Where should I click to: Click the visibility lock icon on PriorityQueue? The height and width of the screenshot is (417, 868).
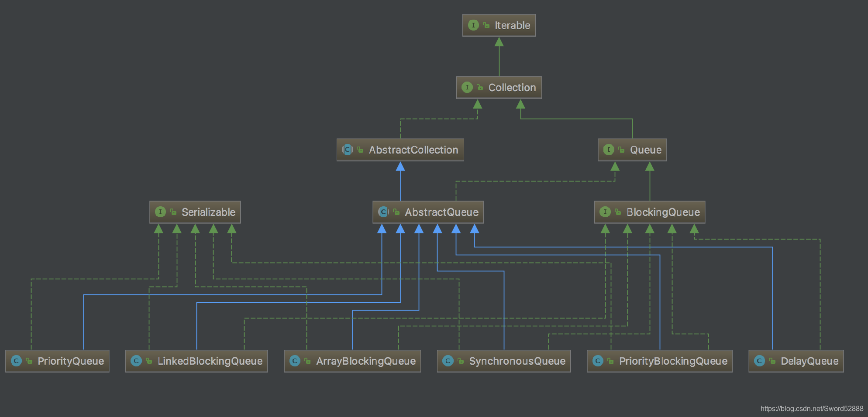click(x=29, y=361)
